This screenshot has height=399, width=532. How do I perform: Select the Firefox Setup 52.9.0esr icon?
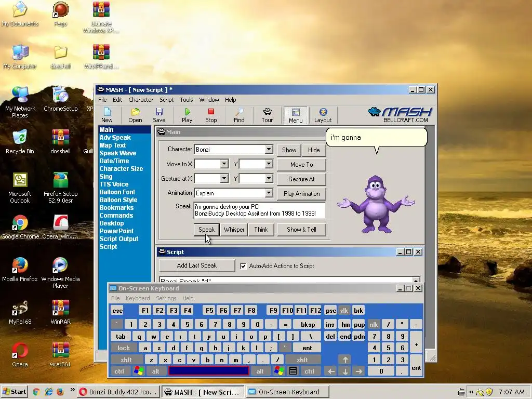60,188
